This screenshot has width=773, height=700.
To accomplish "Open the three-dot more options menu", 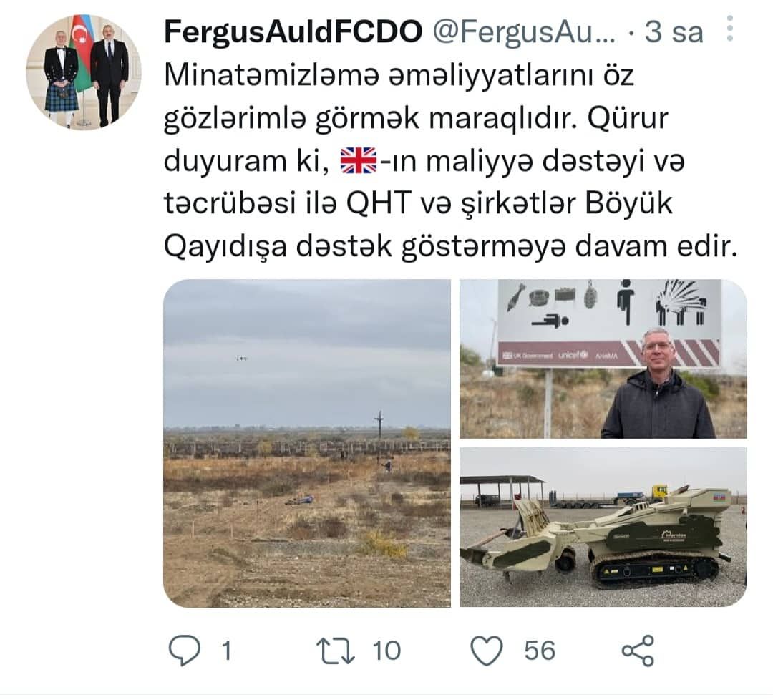I will coord(730,29).
